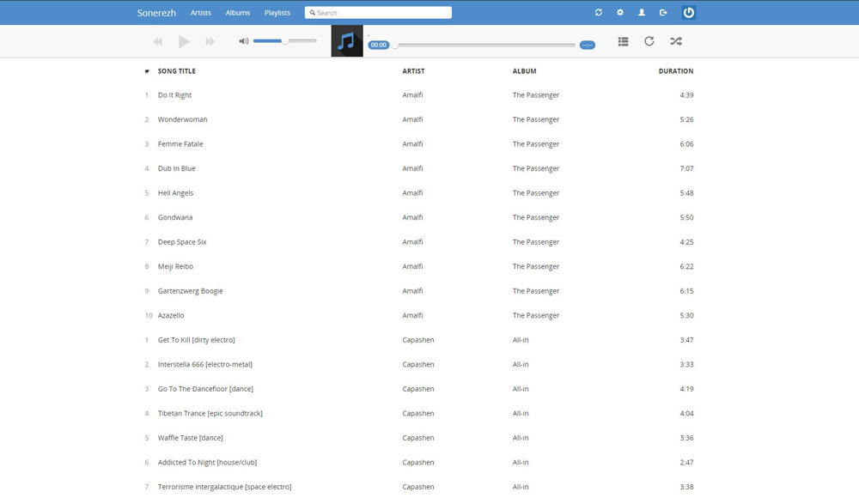This screenshot has width=859, height=504.
Task: Click the album art music note thumbnail
Action: (347, 41)
